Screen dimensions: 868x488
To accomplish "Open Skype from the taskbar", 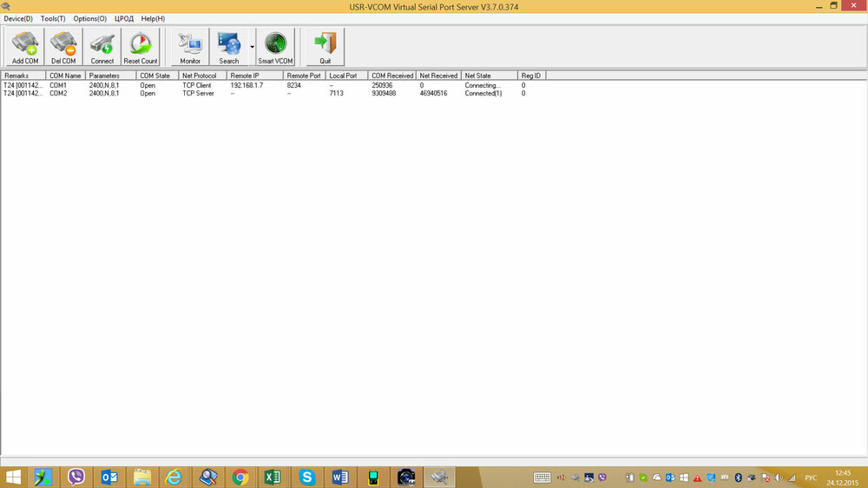I will tap(306, 477).
